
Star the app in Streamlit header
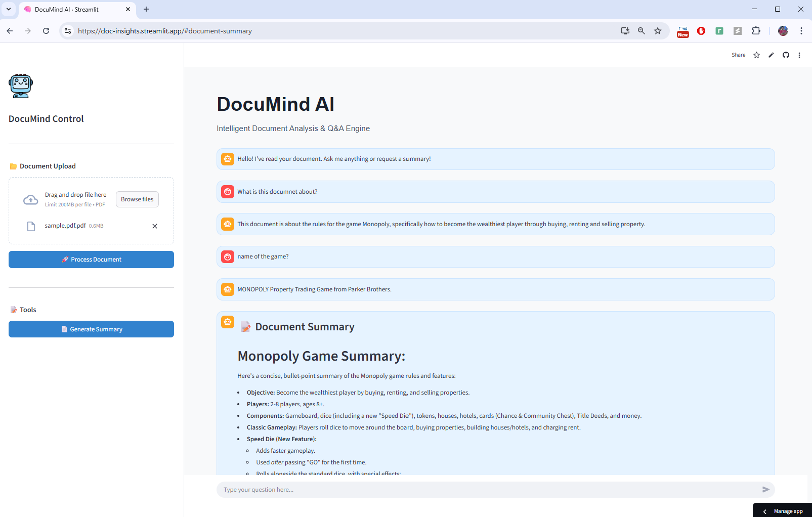[x=757, y=55]
